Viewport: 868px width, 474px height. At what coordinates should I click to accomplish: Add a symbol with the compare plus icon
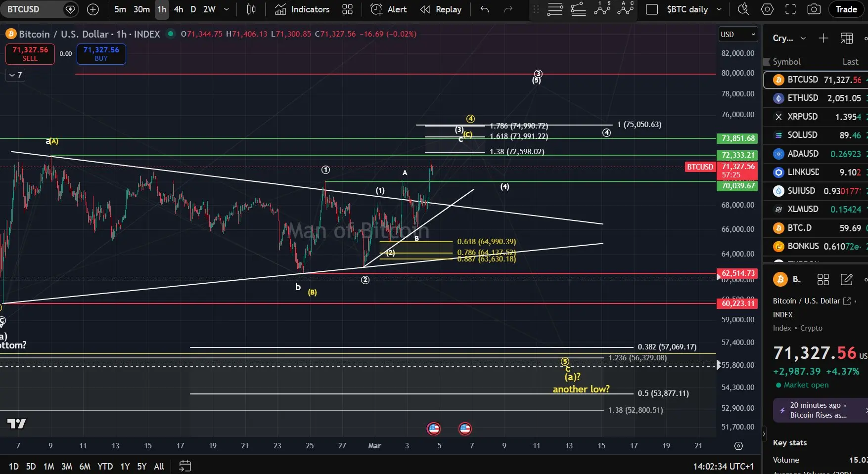93,9
